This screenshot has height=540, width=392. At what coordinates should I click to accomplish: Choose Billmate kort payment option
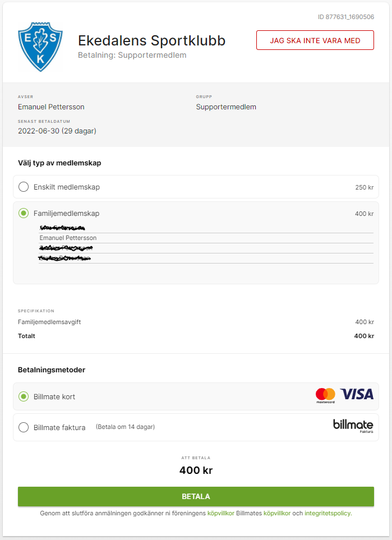(24, 396)
